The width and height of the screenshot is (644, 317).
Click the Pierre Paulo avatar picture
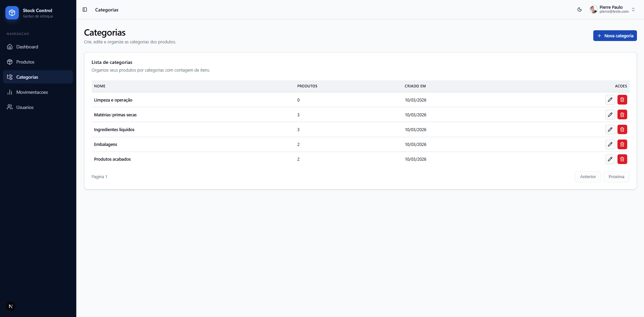[x=594, y=9]
